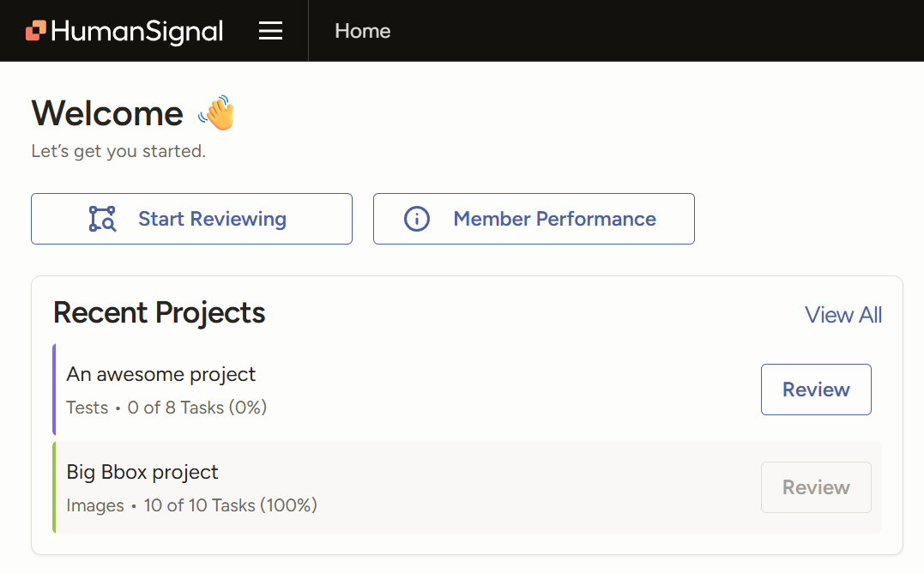
Task: Open the hamburger navigation menu
Action: 271,31
